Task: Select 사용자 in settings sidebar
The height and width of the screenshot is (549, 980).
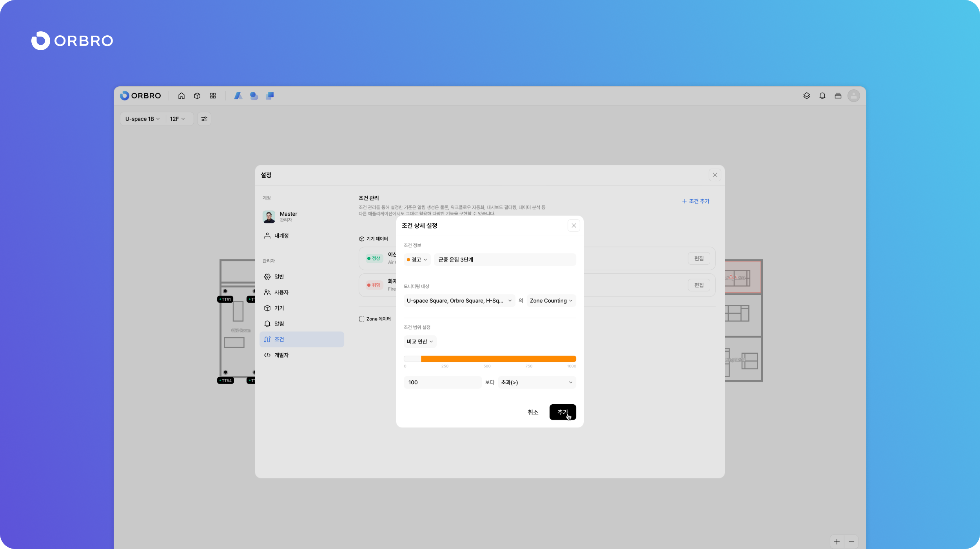Action: pyautogui.click(x=281, y=292)
